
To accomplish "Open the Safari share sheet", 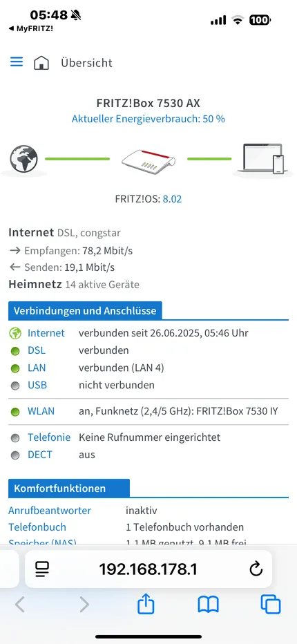I will 146,604.
